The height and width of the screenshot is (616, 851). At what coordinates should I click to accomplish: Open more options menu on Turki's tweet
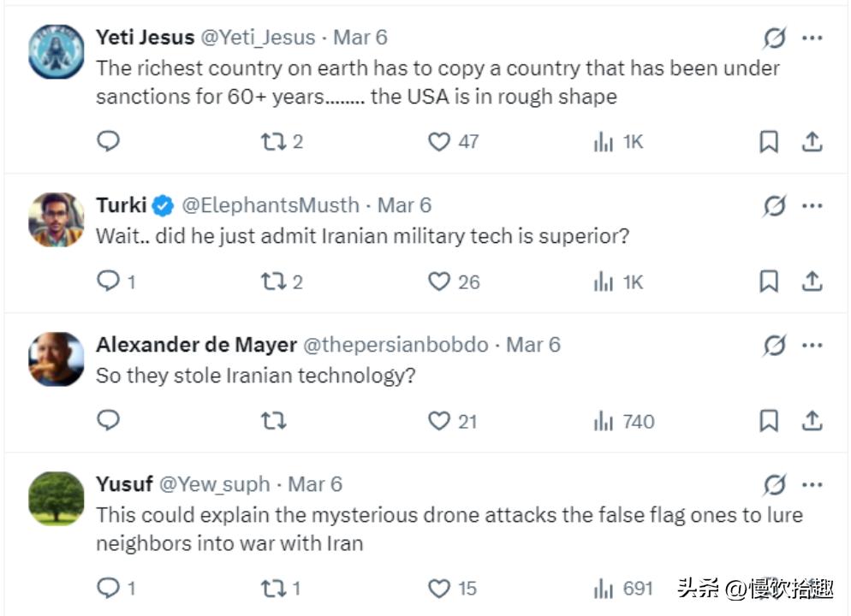812,205
